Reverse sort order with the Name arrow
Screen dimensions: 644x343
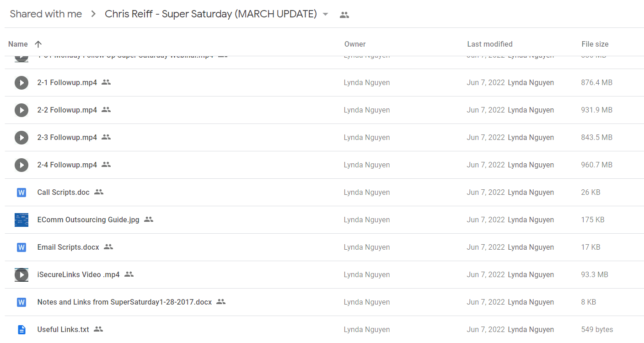coord(38,44)
